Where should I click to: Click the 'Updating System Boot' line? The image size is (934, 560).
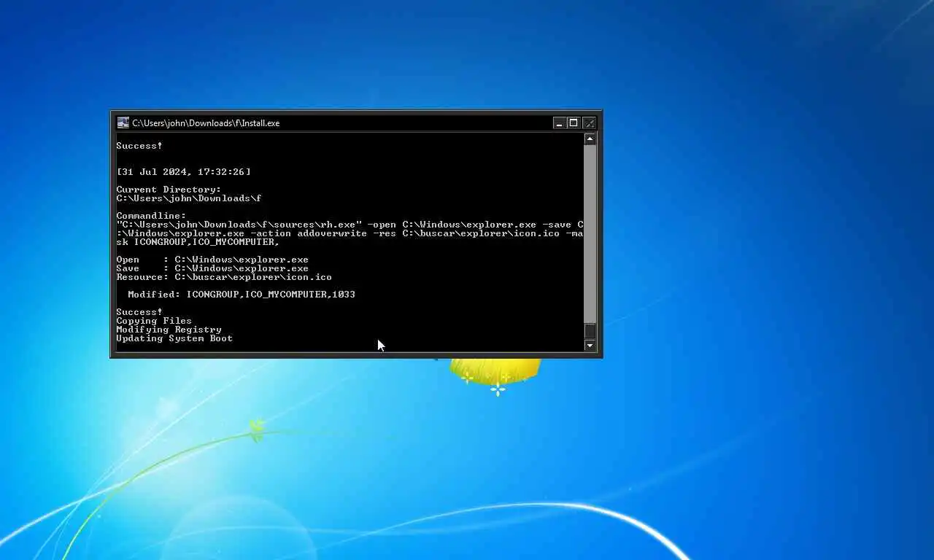click(x=174, y=338)
